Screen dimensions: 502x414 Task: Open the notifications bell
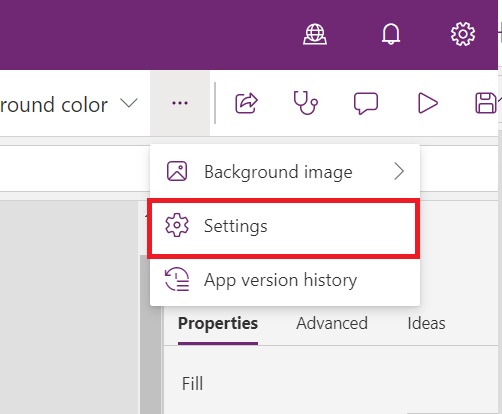(391, 34)
